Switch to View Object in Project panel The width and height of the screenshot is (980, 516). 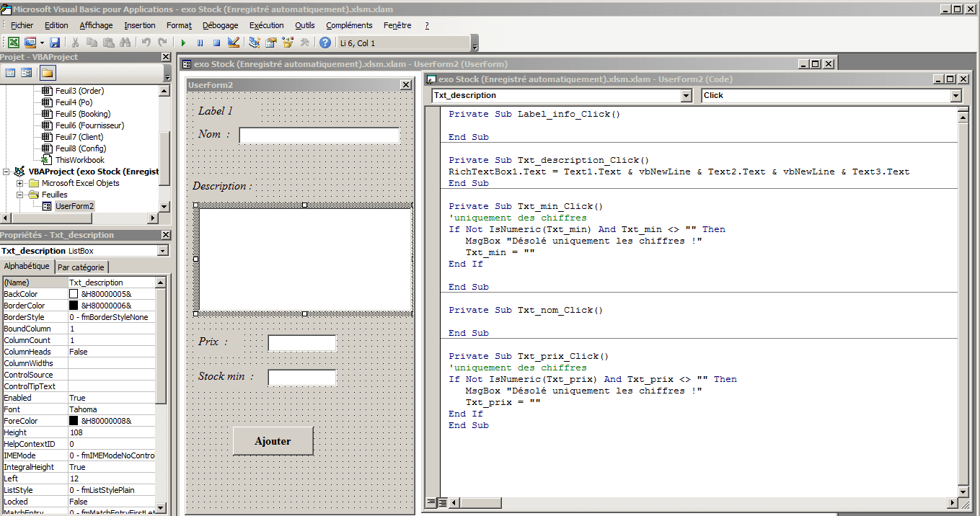tap(27, 73)
